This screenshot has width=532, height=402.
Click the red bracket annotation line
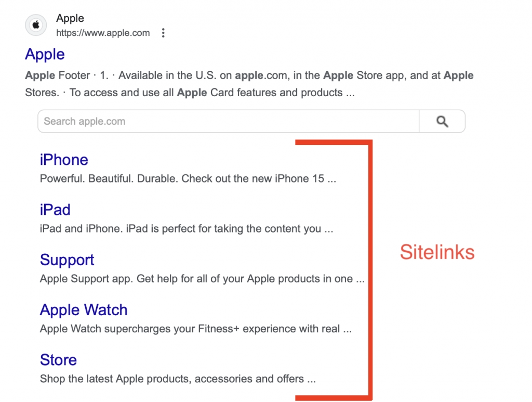[x=370, y=270]
